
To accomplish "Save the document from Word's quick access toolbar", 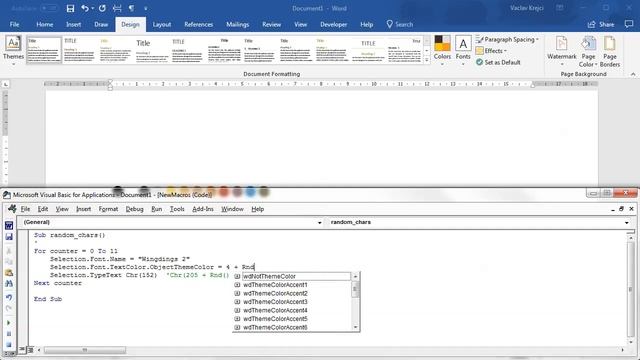I will pyautogui.click(x=70, y=8).
